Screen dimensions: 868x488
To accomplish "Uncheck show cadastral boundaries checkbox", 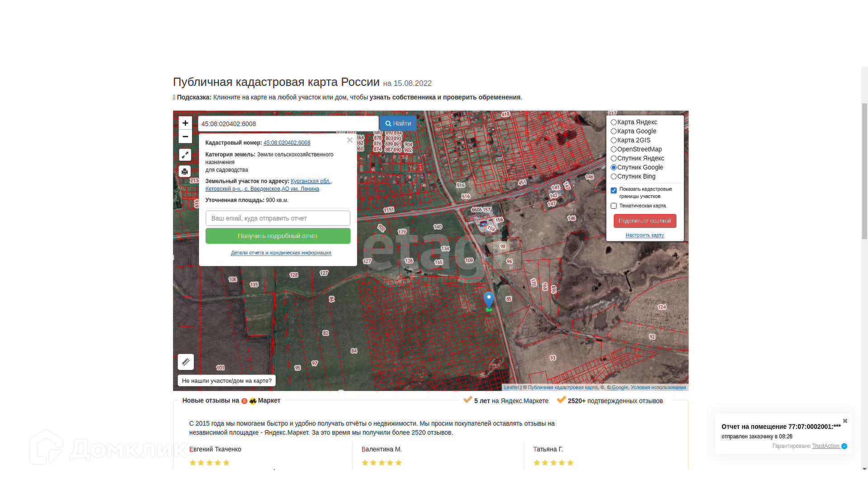I will click(x=613, y=190).
